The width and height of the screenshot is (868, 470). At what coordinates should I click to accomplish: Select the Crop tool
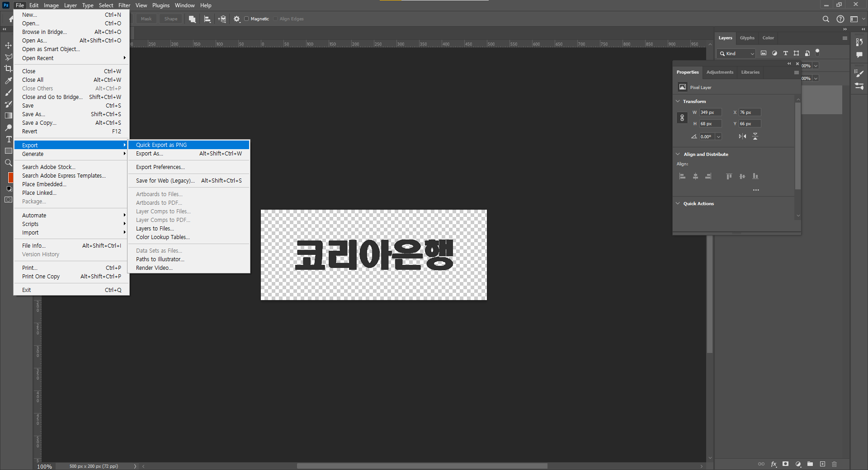point(8,69)
